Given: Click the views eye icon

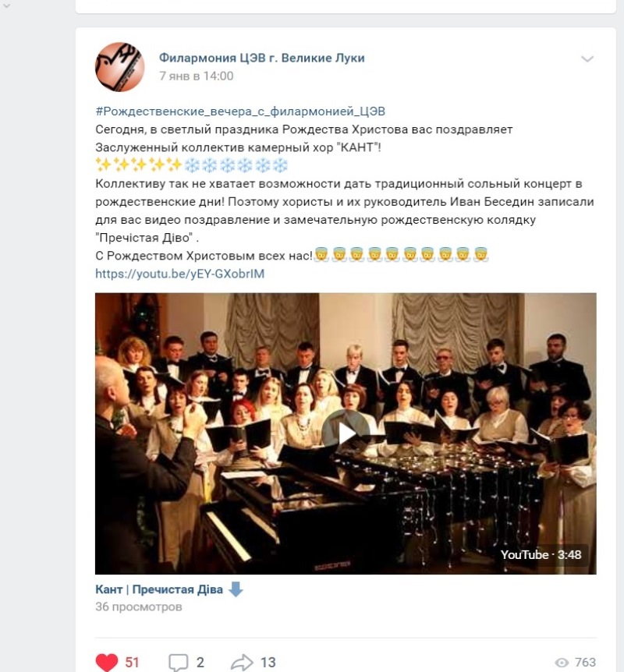Looking at the screenshot, I should tap(562, 663).
